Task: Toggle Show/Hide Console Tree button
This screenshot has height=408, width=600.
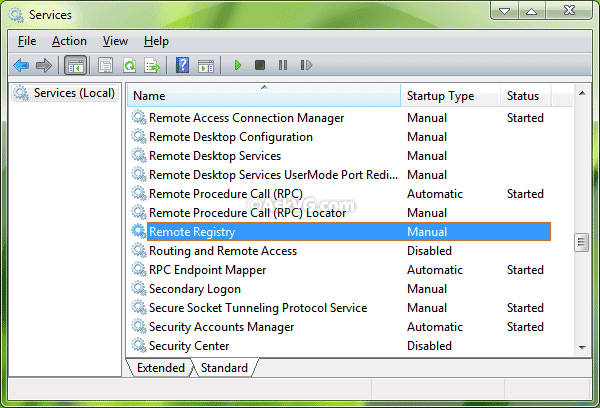Action: coord(75,65)
